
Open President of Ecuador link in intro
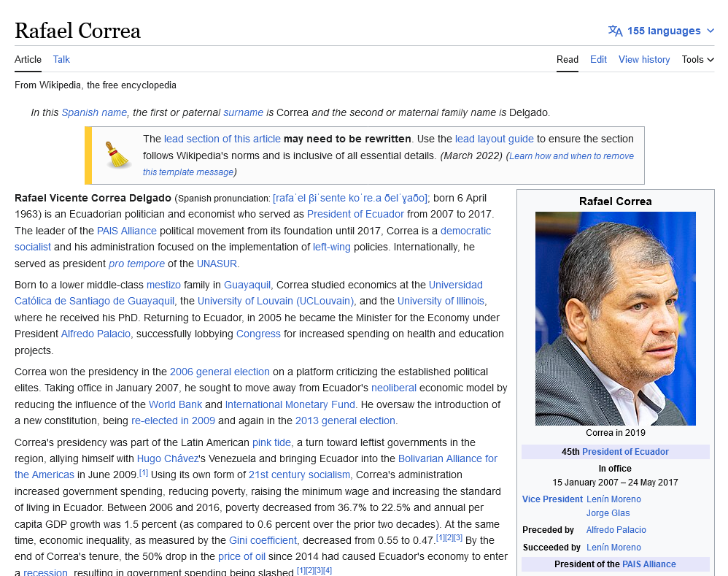coord(355,214)
